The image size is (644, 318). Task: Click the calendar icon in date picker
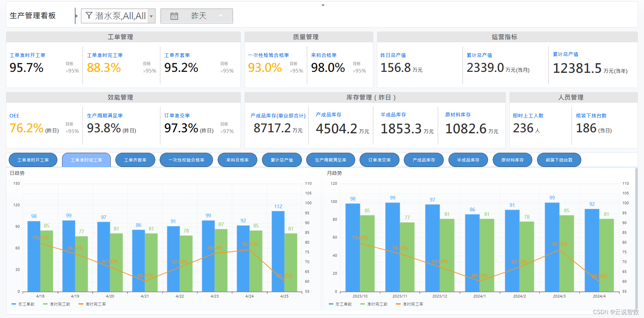click(174, 16)
